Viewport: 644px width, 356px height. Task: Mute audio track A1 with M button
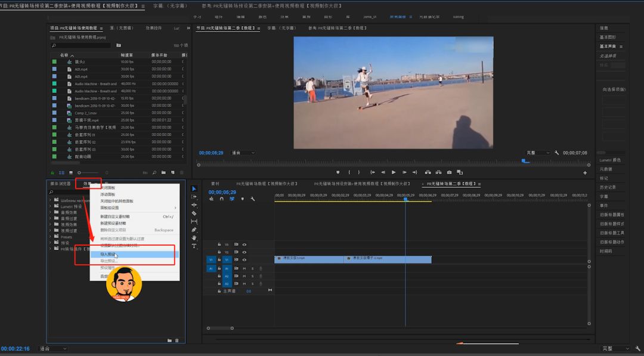(244, 268)
